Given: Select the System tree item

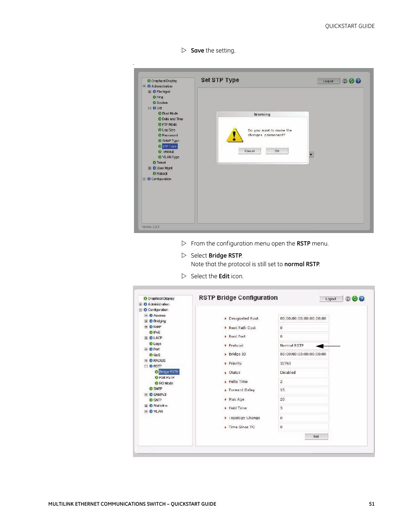Looking at the screenshot, I should pos(162,103).
